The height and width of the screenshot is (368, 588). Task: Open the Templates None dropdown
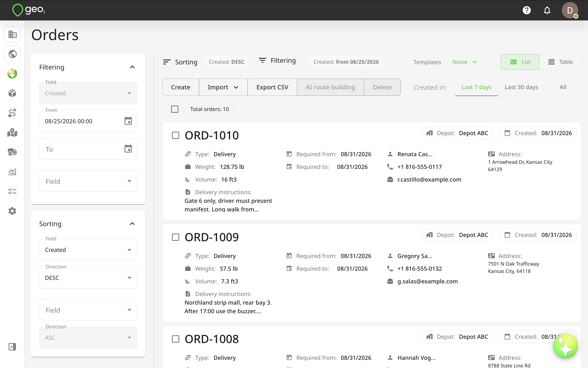click(464, 62)
